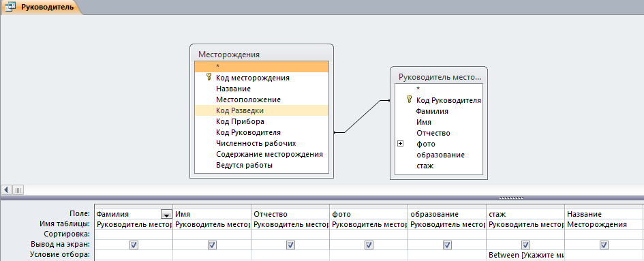Click the pane splitter grip handle
Viewport: 644px width, 261px height.
pyautogui.click(x=511, y=198)
